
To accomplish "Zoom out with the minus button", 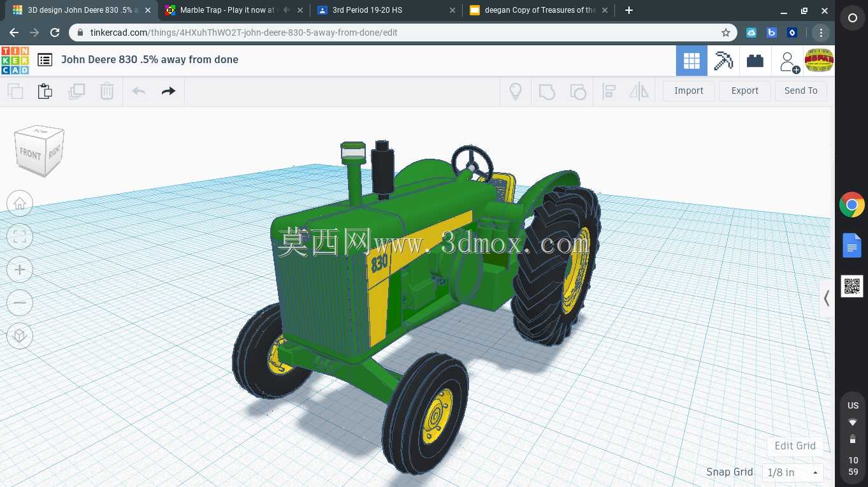I will [x=20, y=303].
